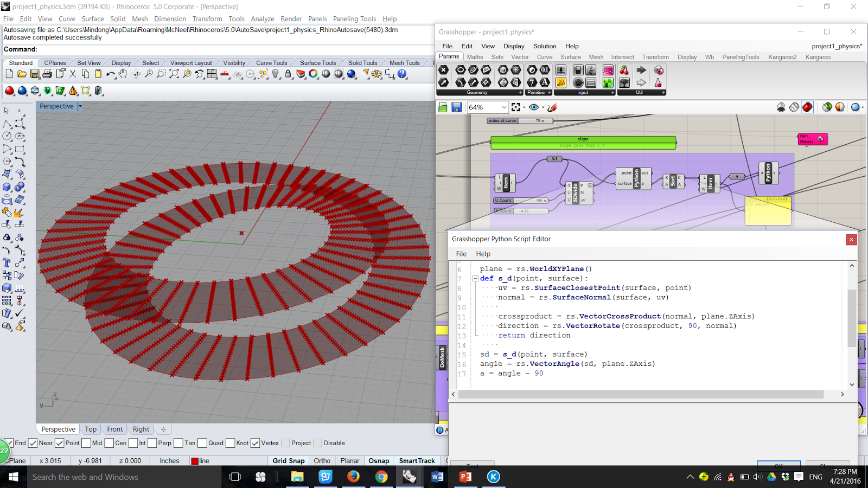Enable the Quad osnap checkbox
The width and height of the screenshot is (868, 488).
click(202, 443)
